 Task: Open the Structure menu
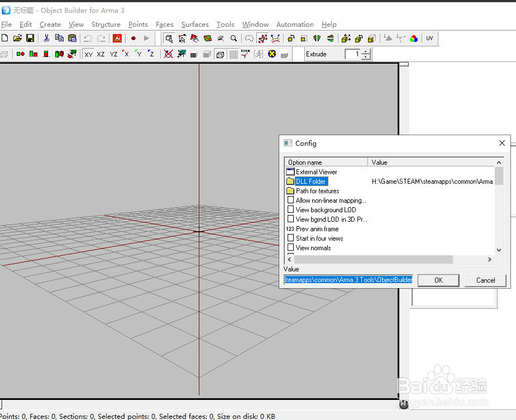click(106, 25)
